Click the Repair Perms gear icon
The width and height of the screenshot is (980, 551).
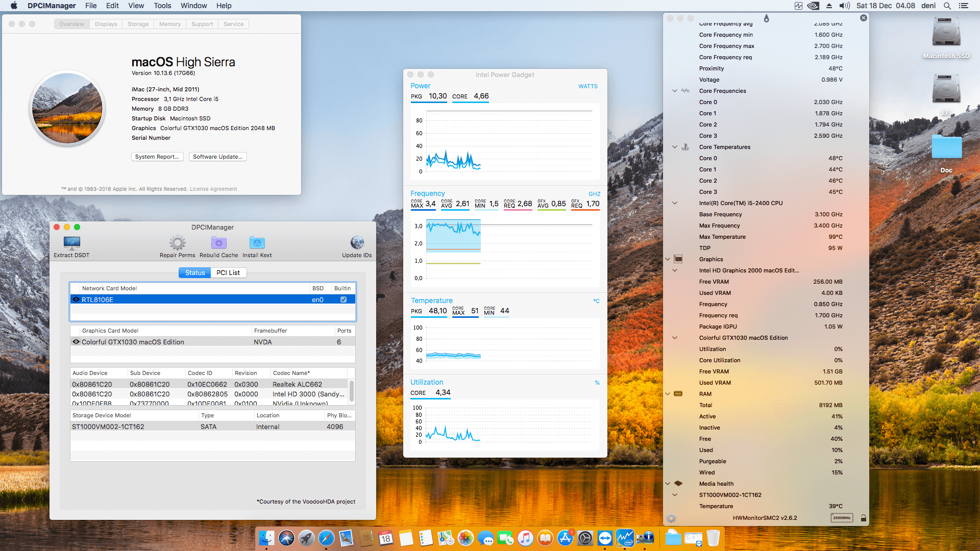(178, 243)
